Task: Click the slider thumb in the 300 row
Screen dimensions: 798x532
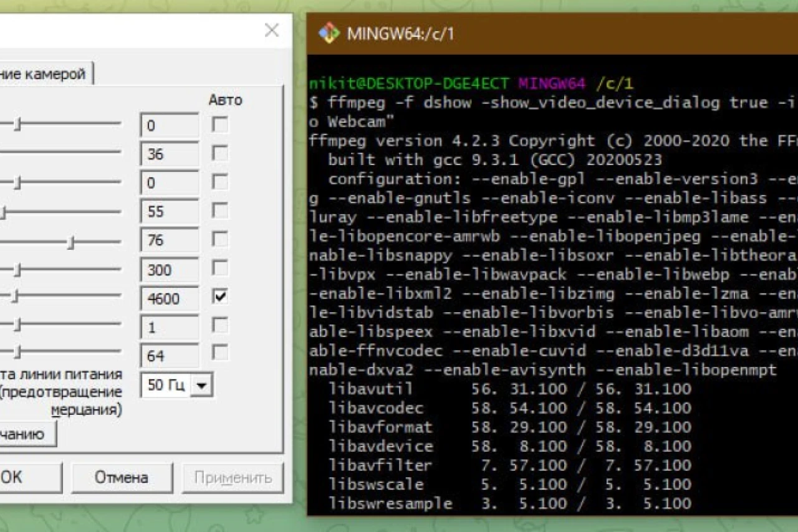Action: point(18,271)
